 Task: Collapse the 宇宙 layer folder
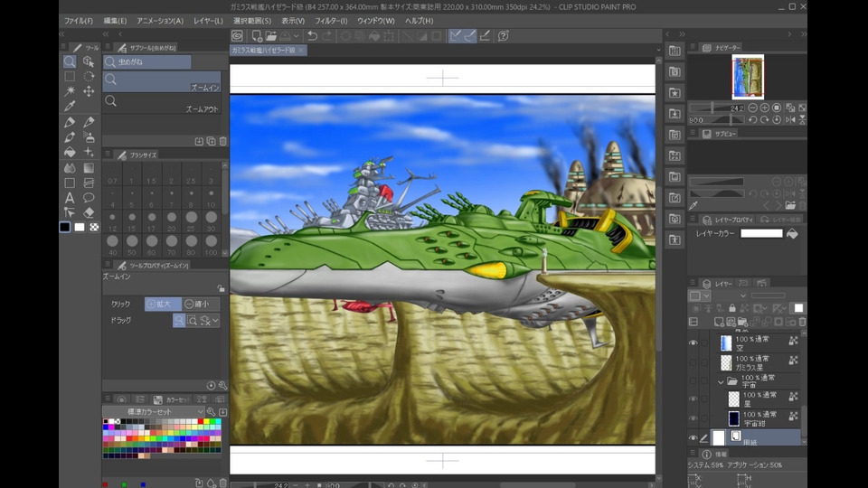tap(721, 381)
